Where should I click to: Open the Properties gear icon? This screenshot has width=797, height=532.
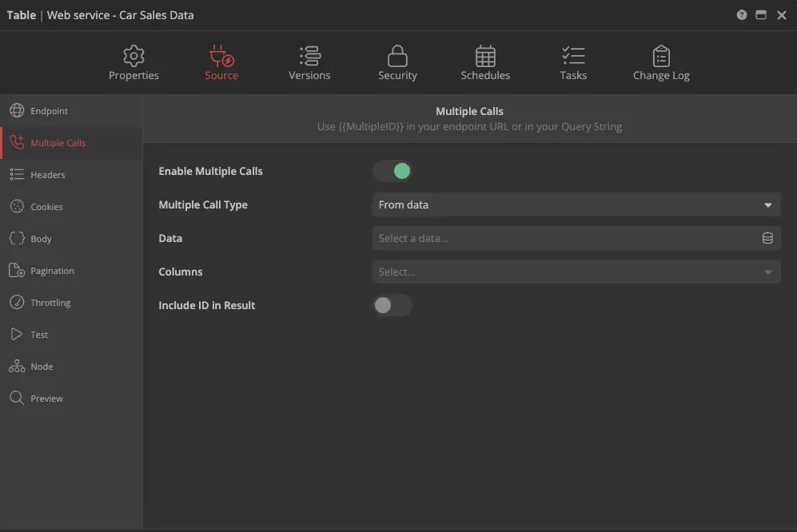(133, 56)
